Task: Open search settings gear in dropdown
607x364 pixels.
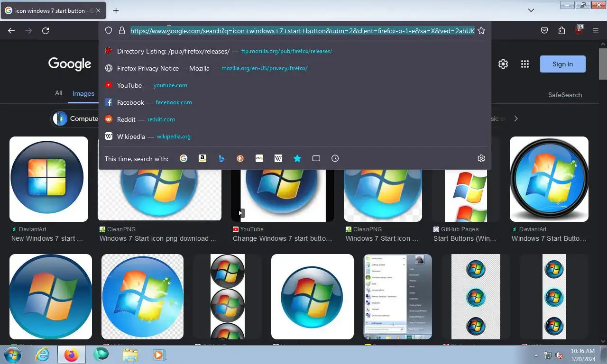Action: tap(481, 158)
